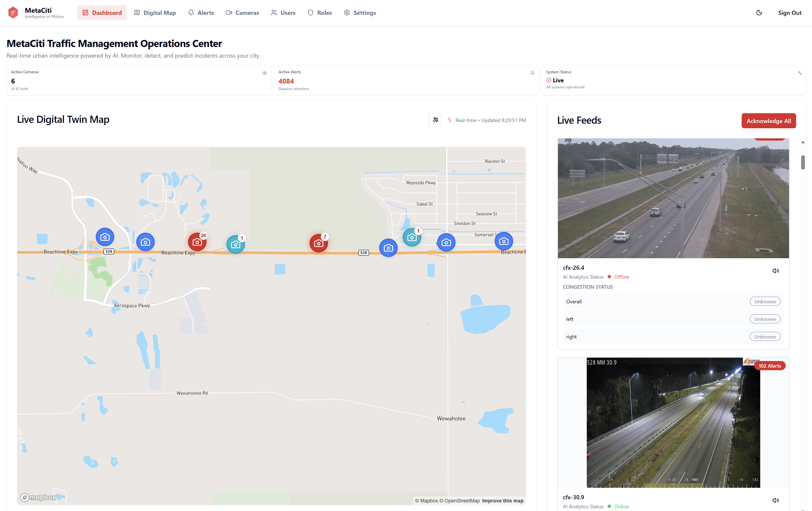
Task: Navigate to the Roles section
Action: [x=319, y=13]
